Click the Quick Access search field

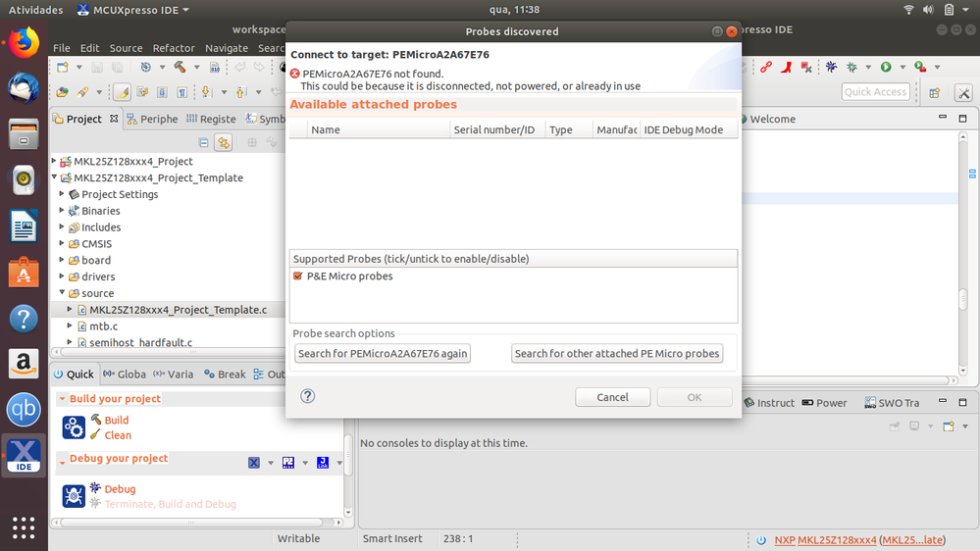[875, 92]
